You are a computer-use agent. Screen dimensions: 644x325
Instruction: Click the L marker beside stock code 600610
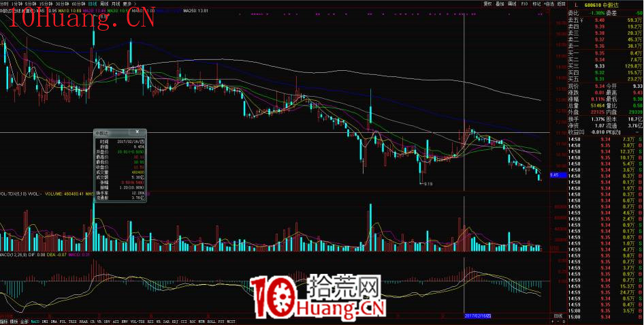pos(576,5)
